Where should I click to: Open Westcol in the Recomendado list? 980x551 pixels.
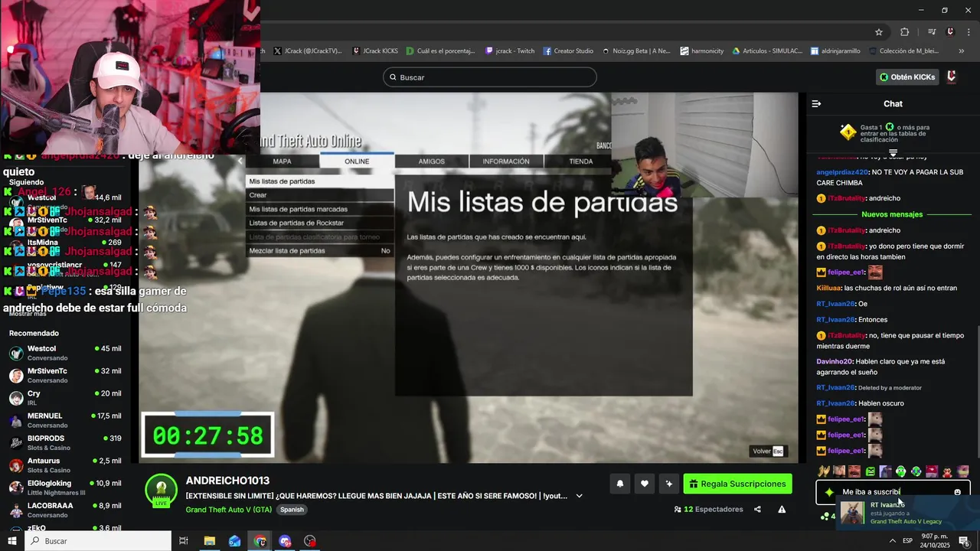point(65,354)
